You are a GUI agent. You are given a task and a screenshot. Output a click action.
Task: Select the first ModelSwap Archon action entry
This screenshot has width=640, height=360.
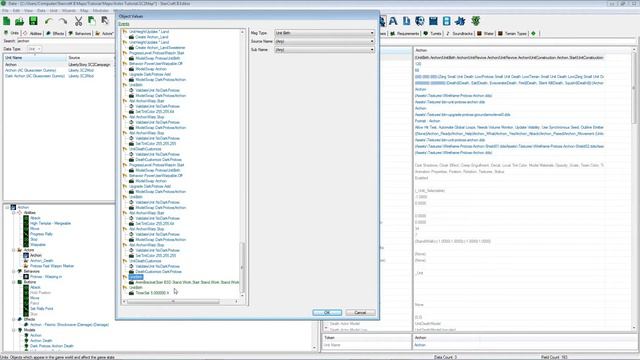[151, 69]
